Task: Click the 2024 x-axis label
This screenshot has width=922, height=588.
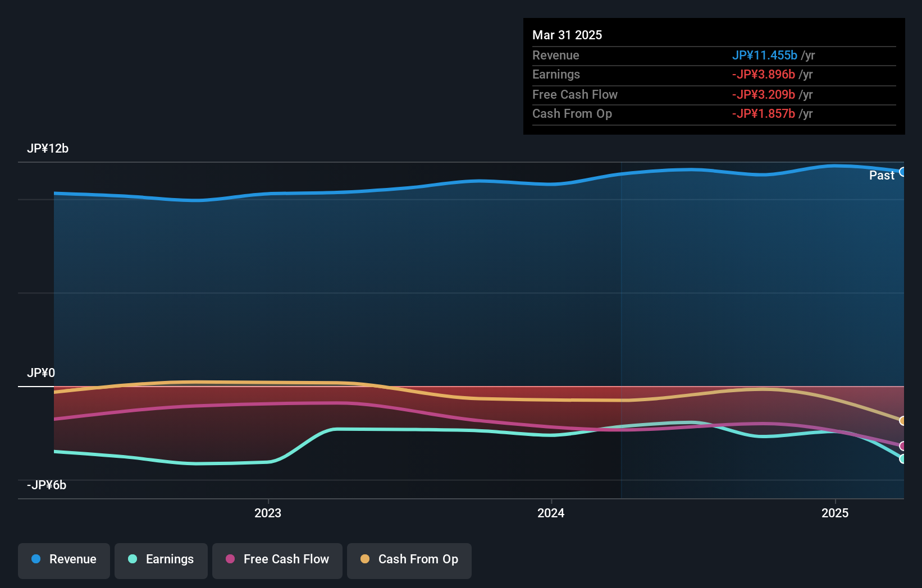Action: click(551, 513)
